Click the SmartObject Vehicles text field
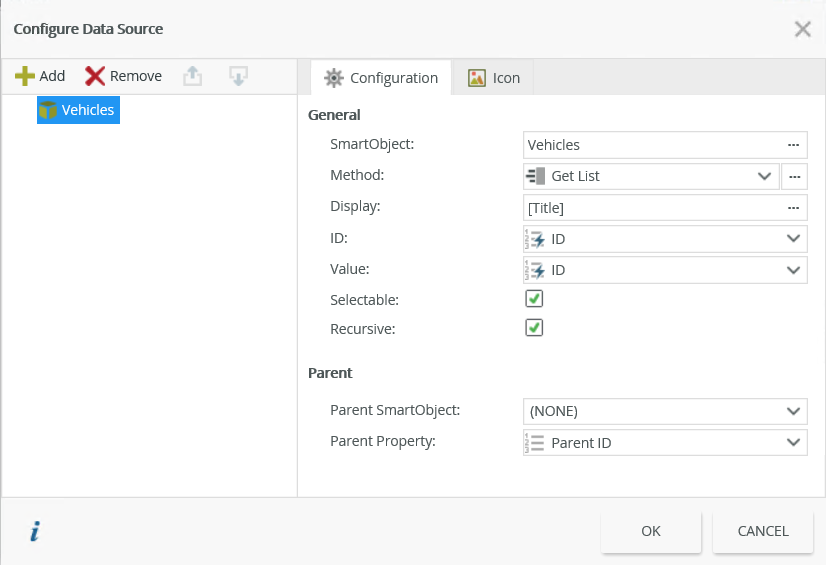Screen dimensions: 826x565 coord(650,145)
